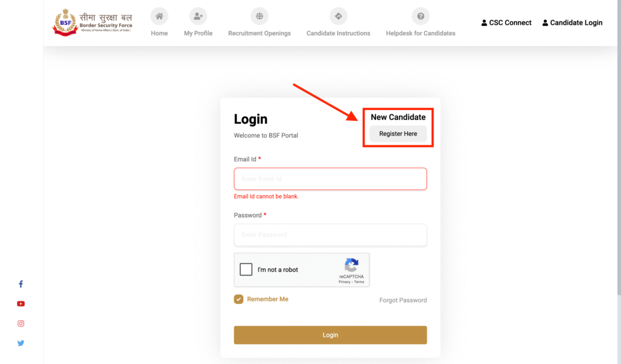
Task: Click the Home house icon
Action: coord(159,16)
